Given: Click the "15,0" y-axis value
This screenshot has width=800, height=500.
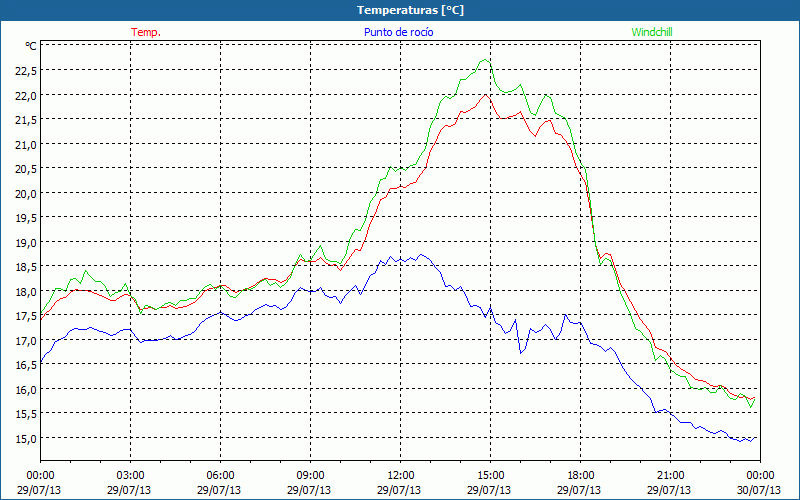Looking at the screenshot, I should (27, 439).
